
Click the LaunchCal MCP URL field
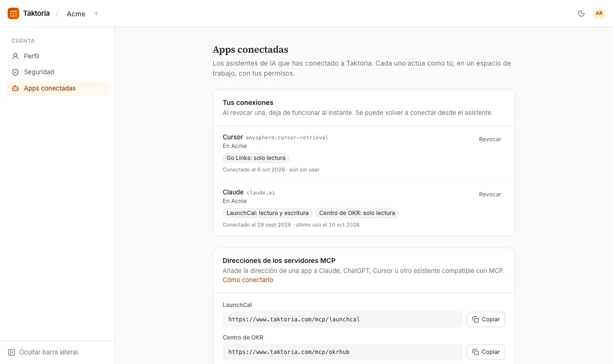click(x=343, y=319)
